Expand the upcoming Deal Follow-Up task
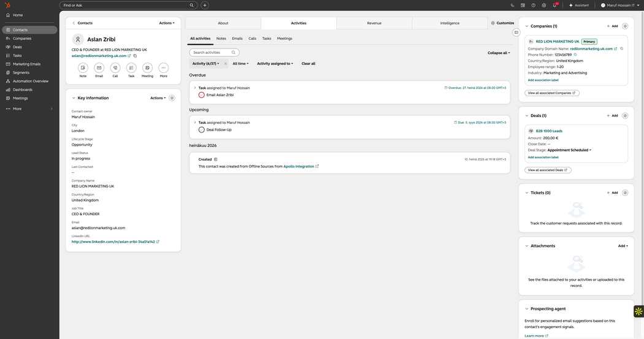The height and width of the screenshot is (339, 644). pos(194,123)
